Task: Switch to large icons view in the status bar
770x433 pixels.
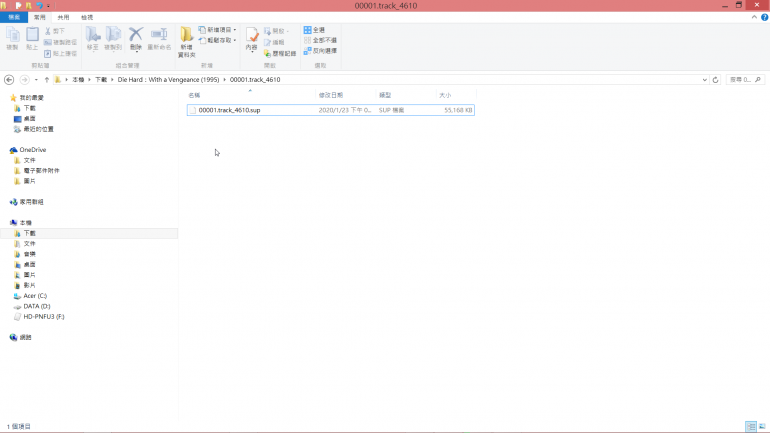Action: pos(762,426)
